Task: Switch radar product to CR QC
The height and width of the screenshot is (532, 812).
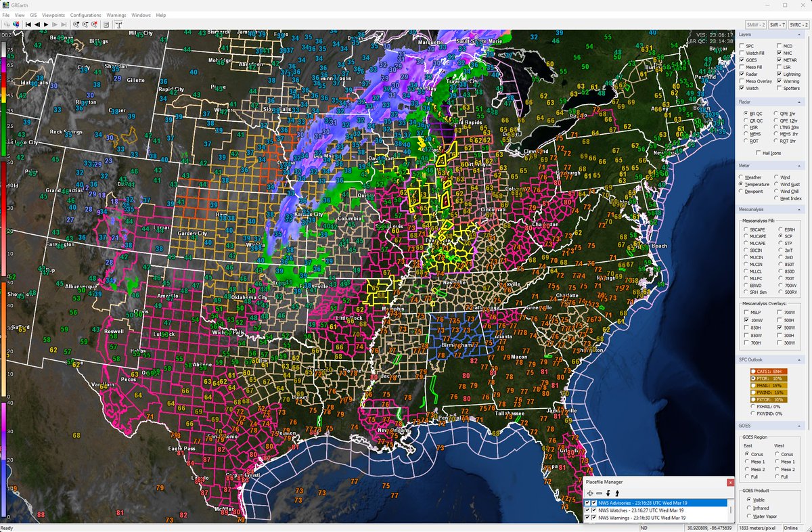Action: (745, 120)
